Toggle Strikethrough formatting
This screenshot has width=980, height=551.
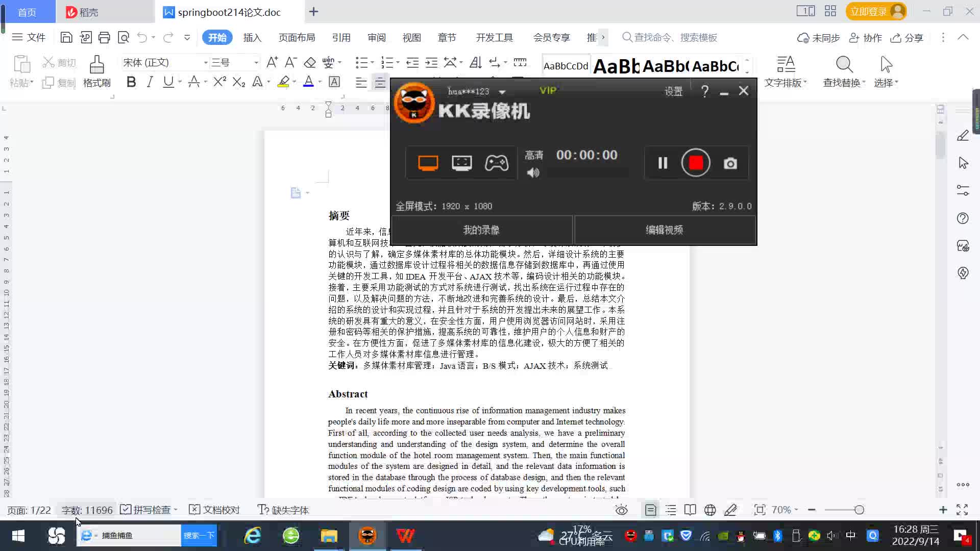click(x=193, y=82)
